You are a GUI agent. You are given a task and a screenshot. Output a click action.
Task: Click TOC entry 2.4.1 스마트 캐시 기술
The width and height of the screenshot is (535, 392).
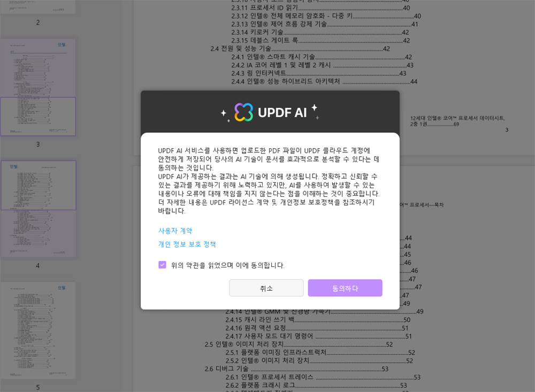pyautogui.click(x=322, y=57)
